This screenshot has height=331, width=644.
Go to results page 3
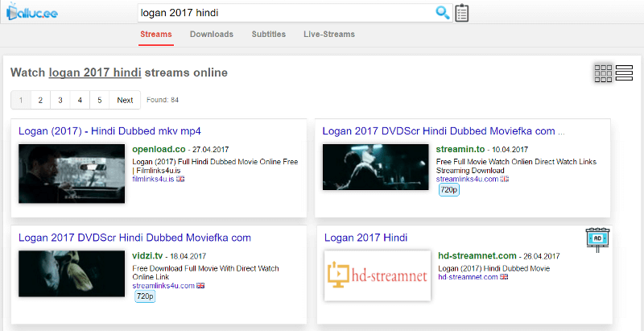[x=60, y=100]
